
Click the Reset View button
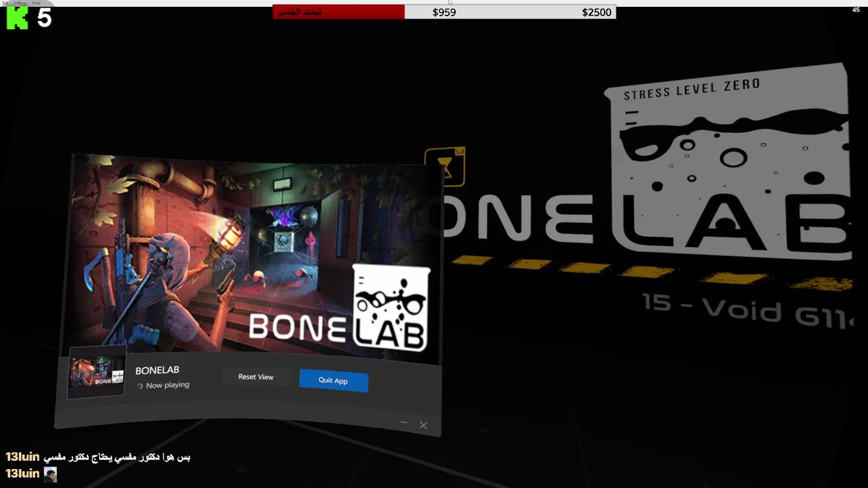point(256,377)
